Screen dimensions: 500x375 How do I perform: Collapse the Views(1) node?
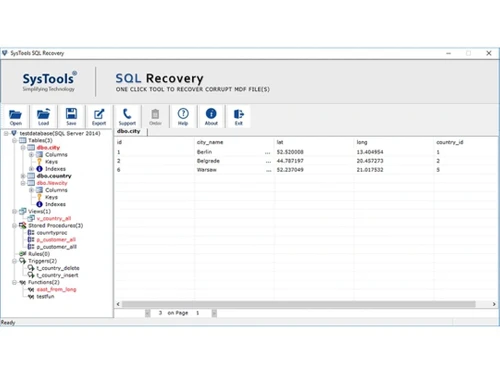[x=15, y=211]
